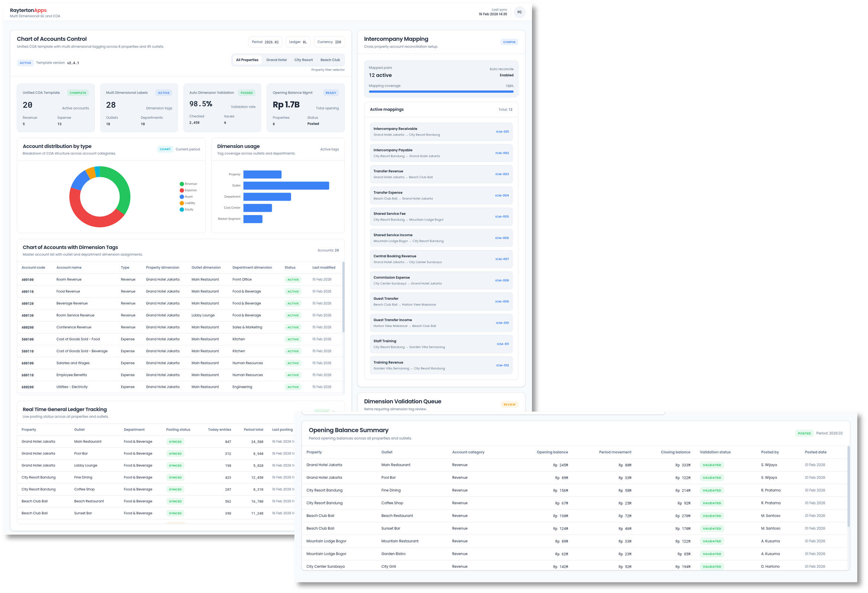Image resolution: width=868 pixels, height=593 pixels.
Task: Click the CHART badge on Account distribution
Action: pos(165,149)
